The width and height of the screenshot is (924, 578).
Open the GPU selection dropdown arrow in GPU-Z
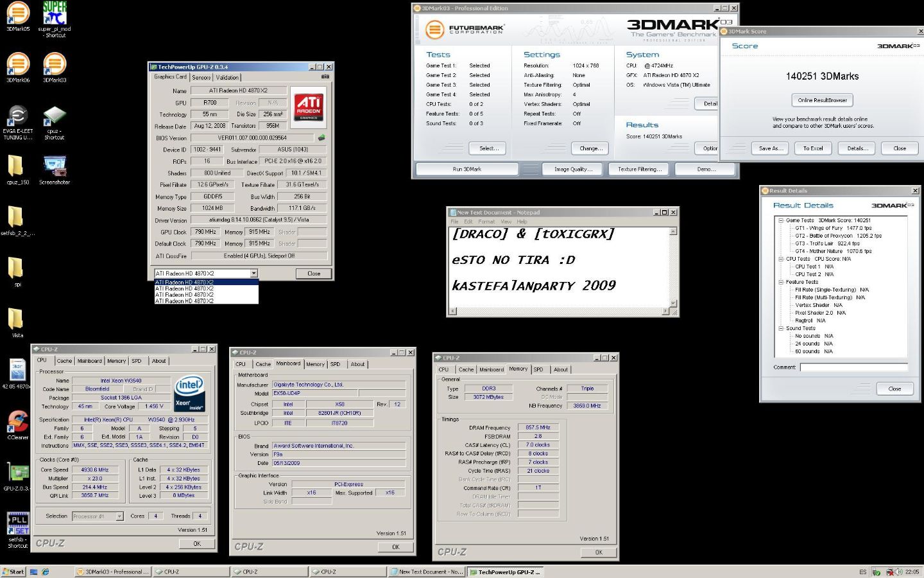click(x=254, y=274)
